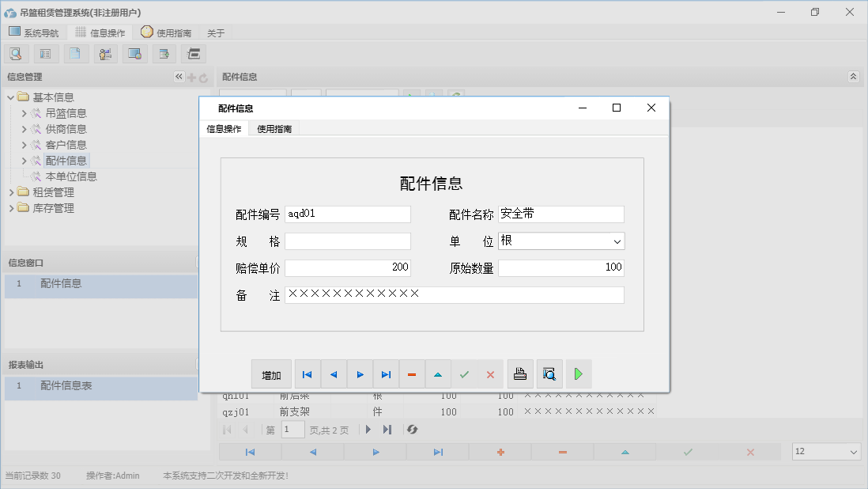The width and height of the screenshot is (868, 489).
Task: Click the up arrow icon in the dialog toolbar
Action: (438, 373)
